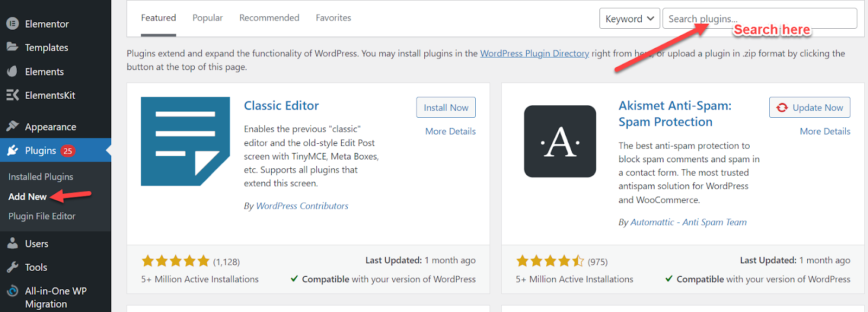The height and width of the screenshot is (312, 868).
Task: Open Plugin File Editor submenu
Action: click(x=42, y=216)
